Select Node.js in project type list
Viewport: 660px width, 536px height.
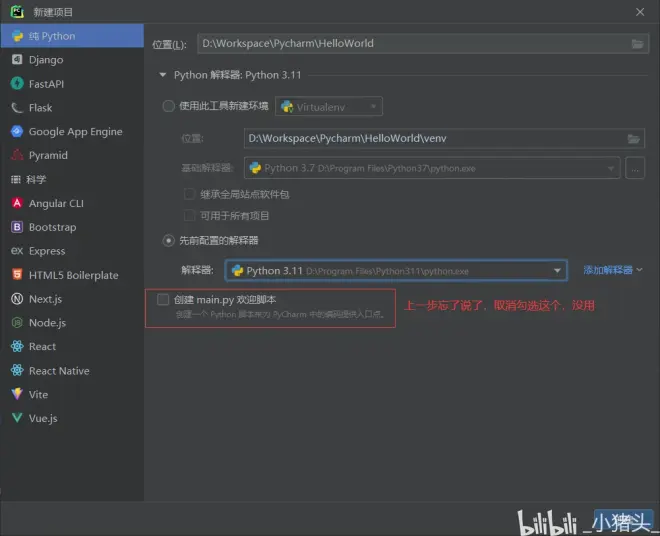[x=47, y=323]
